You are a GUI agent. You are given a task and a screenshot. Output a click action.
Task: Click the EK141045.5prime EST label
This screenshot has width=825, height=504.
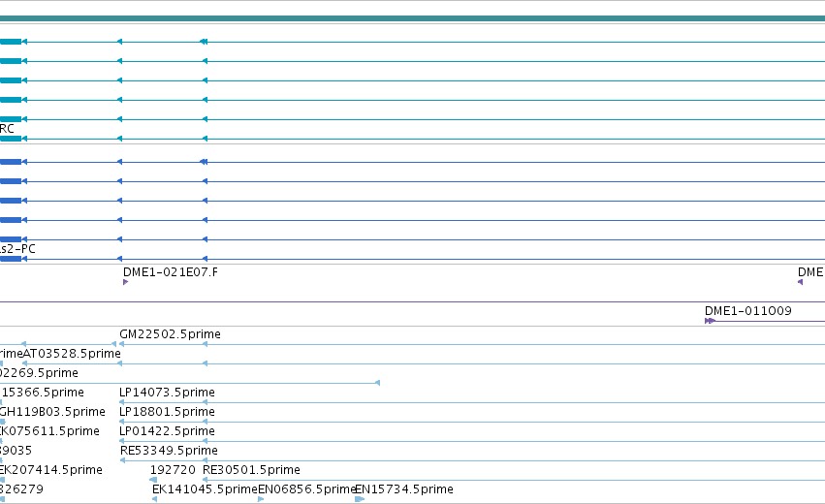(205, 489)
